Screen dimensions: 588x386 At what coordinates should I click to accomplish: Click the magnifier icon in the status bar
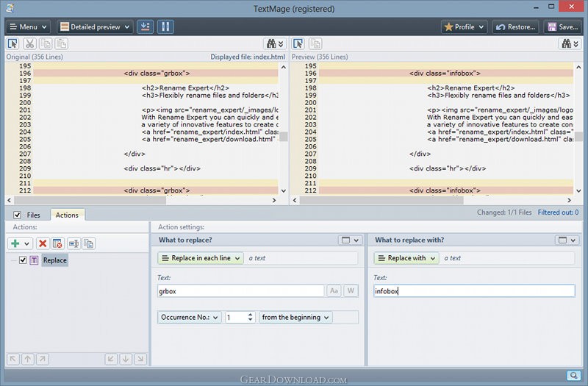573,375
